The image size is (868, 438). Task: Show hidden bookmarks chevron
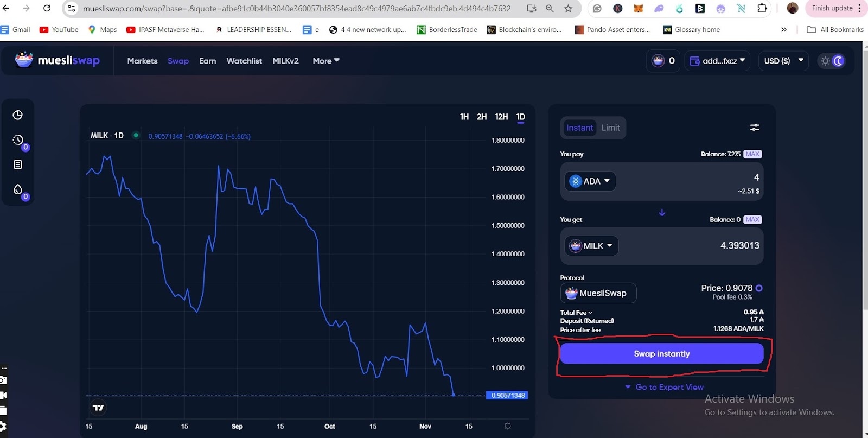pos(784,30)
